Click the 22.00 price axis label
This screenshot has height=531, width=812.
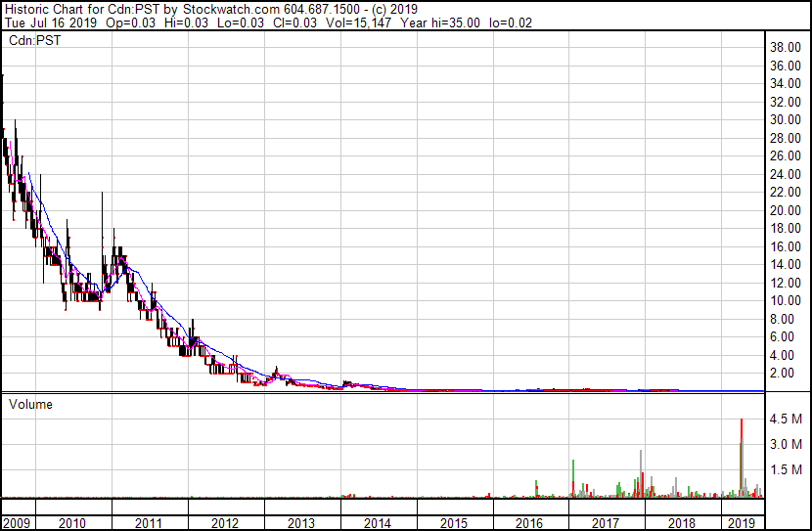(786, 192)
